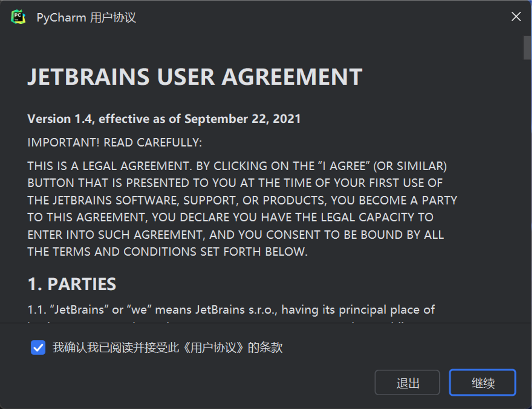Click the "THE TERMS AND CONDITIONS SET FORTH BELOW" line

(x=167, y=252)
